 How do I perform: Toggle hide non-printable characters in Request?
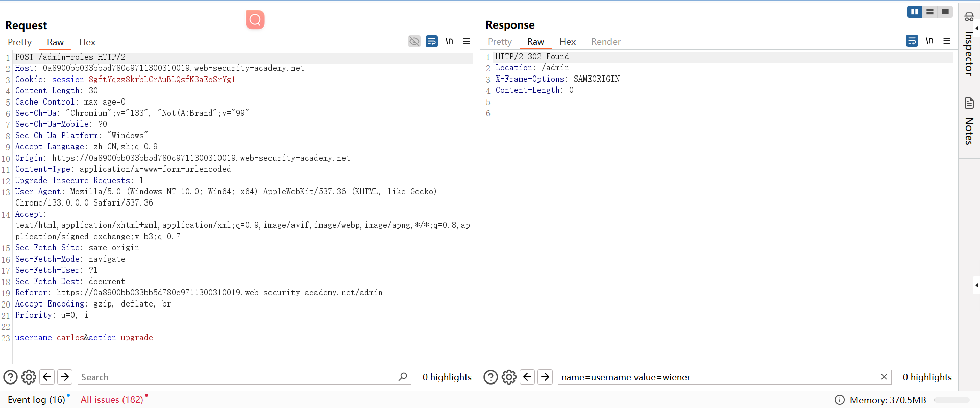(x=414, y=41)
